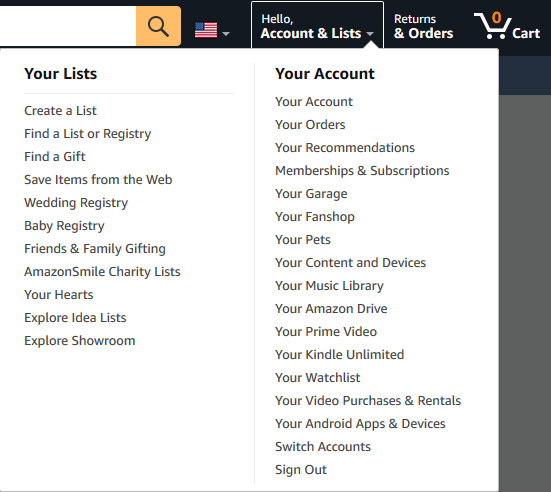The width and height of the screenshot is (551, 492).
Task: Choose Switch Accounts
Action: point(323,447)
